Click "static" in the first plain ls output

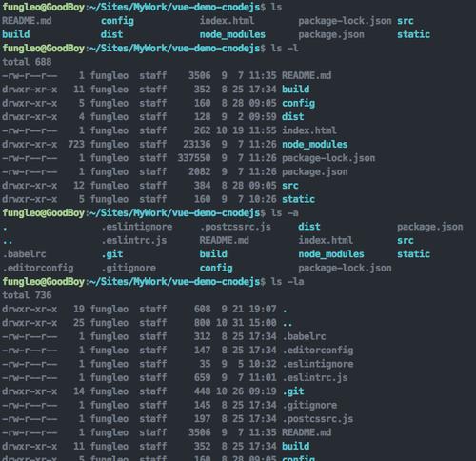[413, 34]
